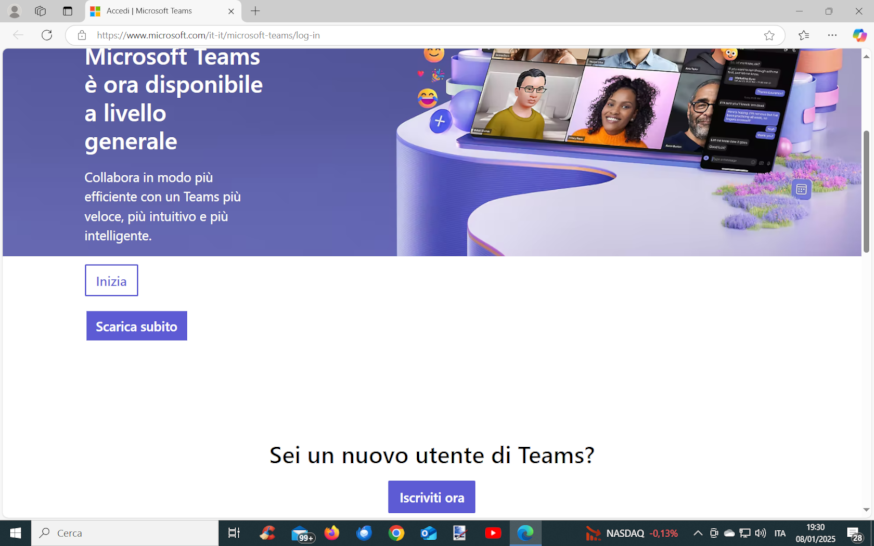Image resolution: width=874 pixels, height=546 pixels.
Task: Open the clock showing 19:30 08/01/2025
Action: (815, 533)
